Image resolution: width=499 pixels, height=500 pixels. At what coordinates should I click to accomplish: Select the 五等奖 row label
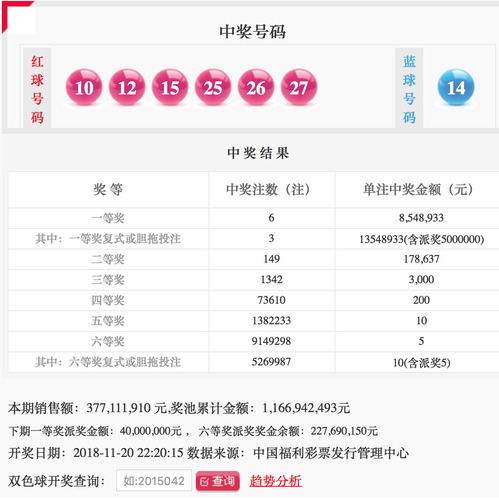coord(108,321)
